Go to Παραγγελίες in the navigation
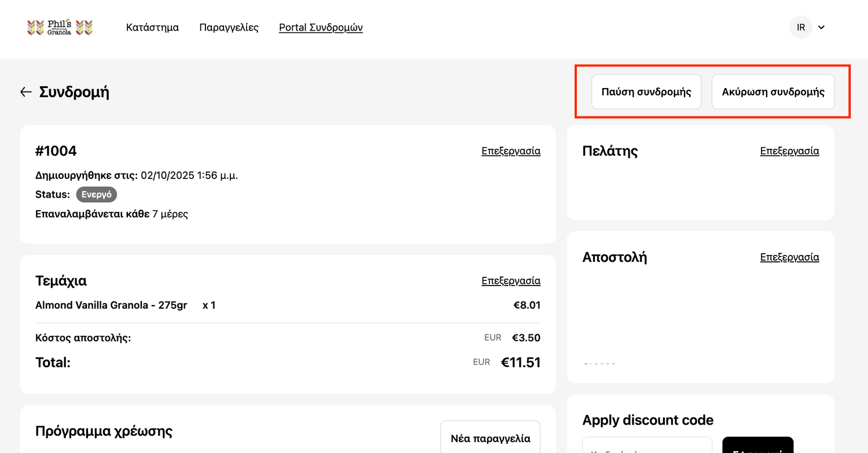The image size is (868, 453). (x=229, y=27)
